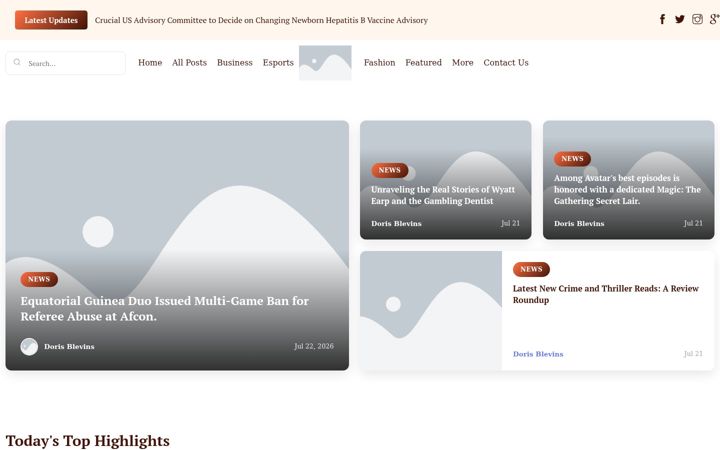Screen dimensions: 720x450
Task: Open All Posts menu item
Action: click(189, 62)
